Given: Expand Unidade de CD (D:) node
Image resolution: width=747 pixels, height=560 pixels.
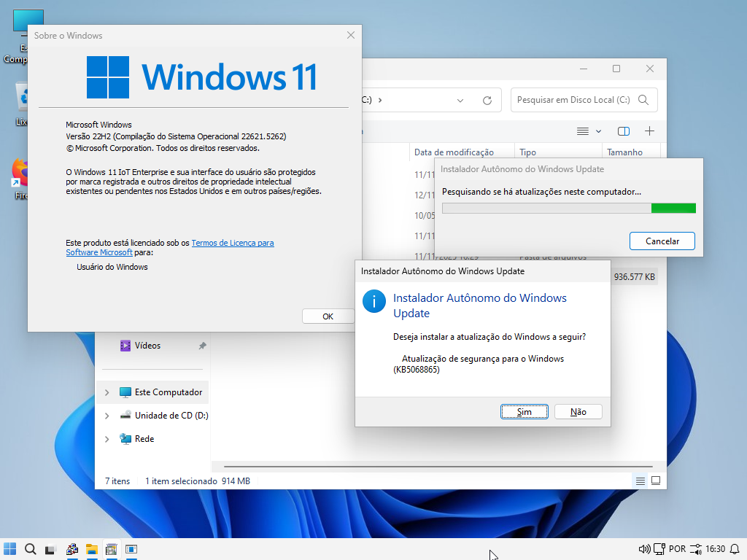Looking at the screenshot, I should tap(107, 416).
